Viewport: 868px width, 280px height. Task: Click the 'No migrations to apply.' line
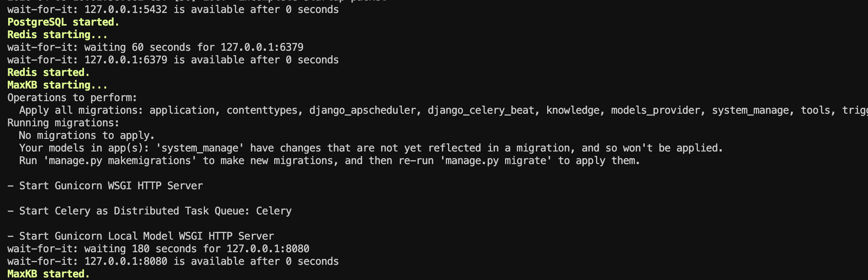(87, 136)
